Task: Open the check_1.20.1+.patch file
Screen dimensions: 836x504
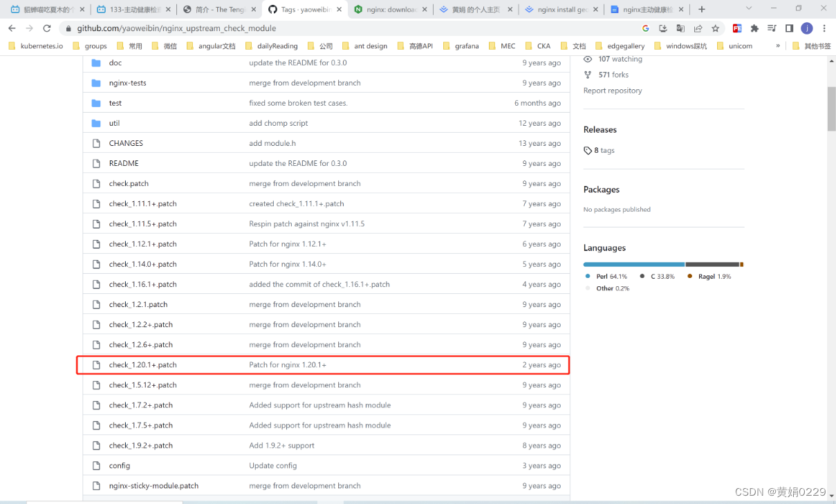Action: 142,365
